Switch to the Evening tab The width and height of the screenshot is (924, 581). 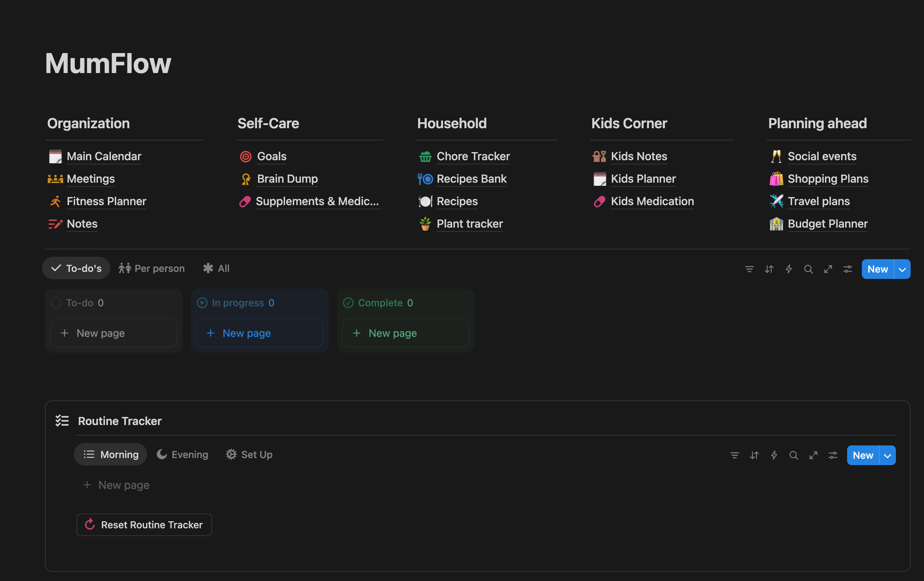click(182, 454)
